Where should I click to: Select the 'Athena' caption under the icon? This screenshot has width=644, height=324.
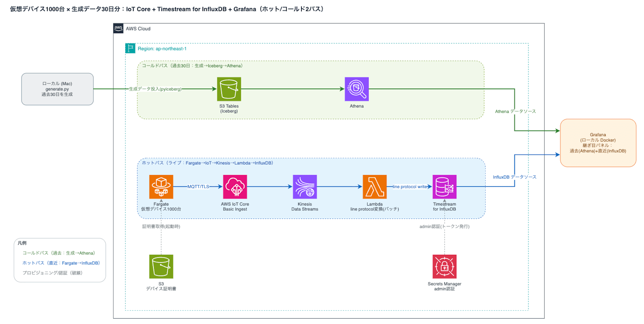pos(357,106)
